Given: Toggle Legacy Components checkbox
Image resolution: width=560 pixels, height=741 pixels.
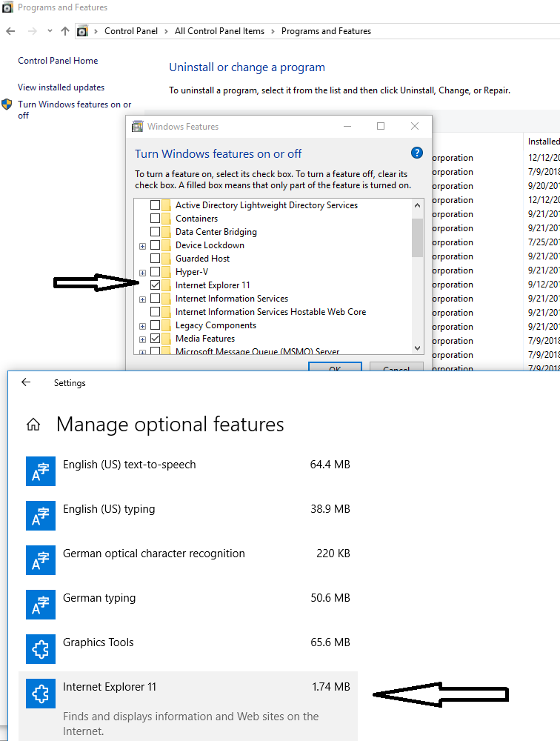Looking at the screenshot, I should 155,325.
